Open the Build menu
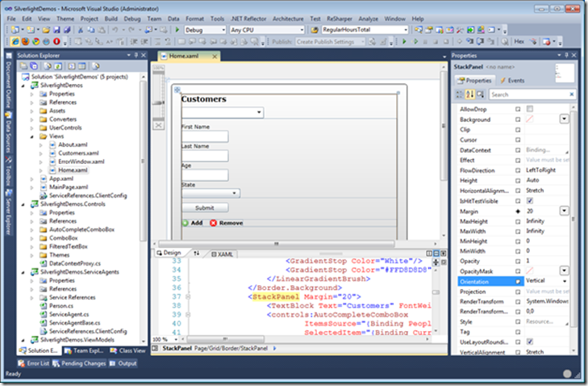 pos(111,19)
